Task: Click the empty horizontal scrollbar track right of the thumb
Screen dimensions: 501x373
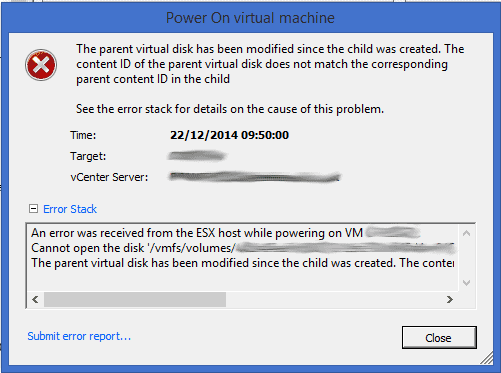Action: point(334,299)
